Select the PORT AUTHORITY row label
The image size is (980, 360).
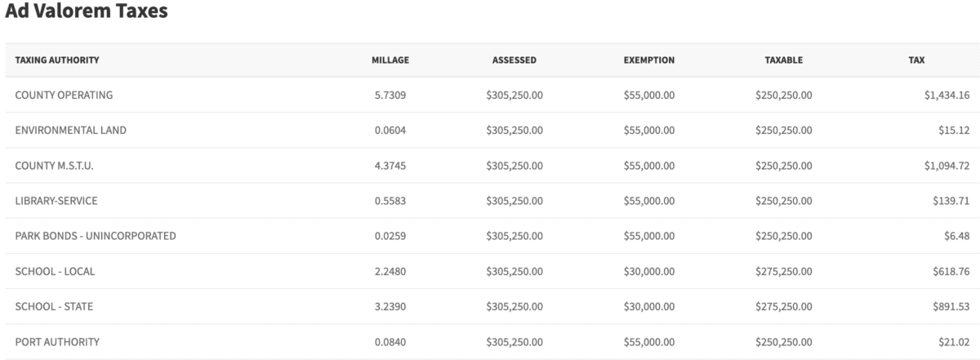57,341
